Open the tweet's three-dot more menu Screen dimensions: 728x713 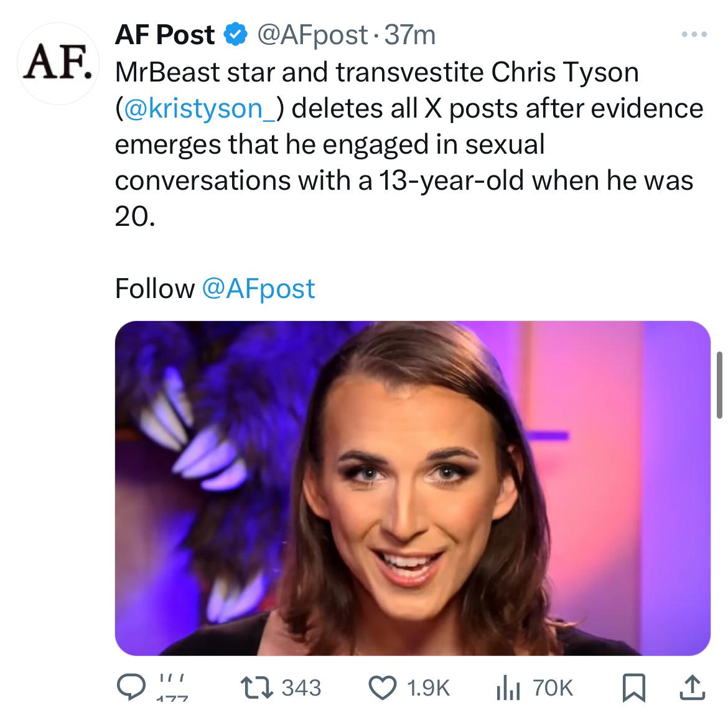pos(694,35)
